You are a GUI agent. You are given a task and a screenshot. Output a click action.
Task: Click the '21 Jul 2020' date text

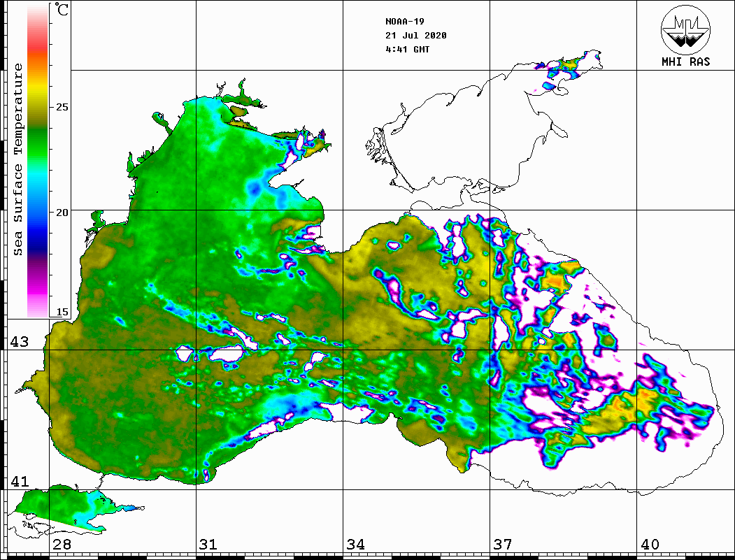[x=416, y=36]
